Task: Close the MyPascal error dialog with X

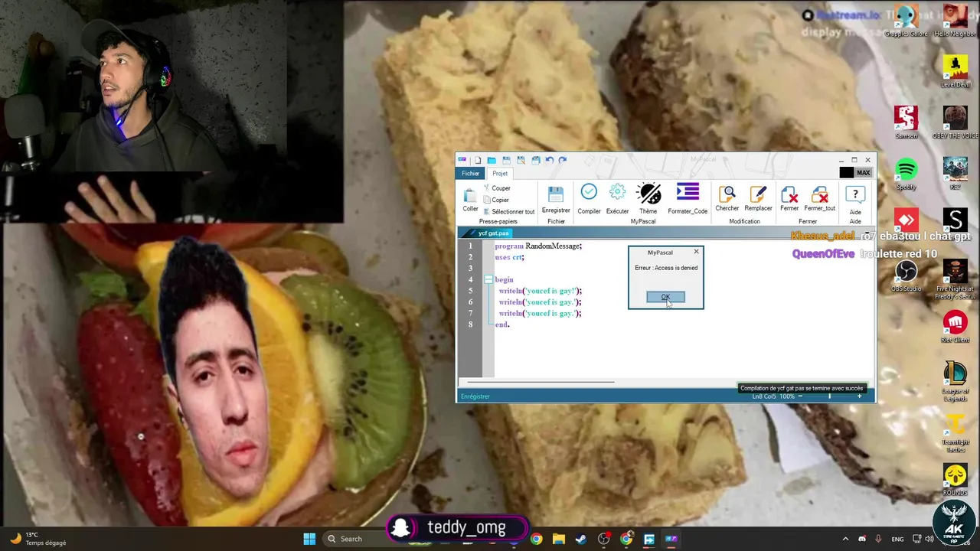Action: pyautogui.click(x=696, y=252)
